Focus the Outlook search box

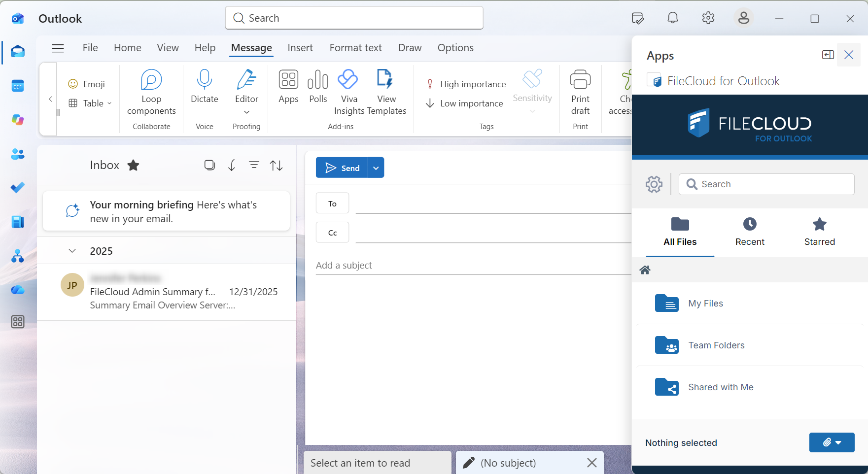point(354,18)
